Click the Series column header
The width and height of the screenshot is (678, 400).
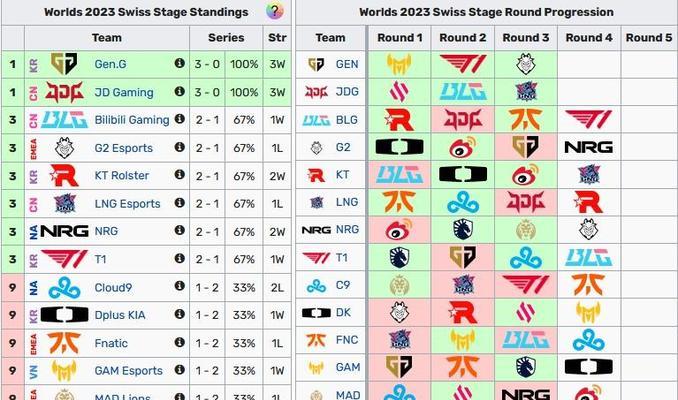pos(226,38)
